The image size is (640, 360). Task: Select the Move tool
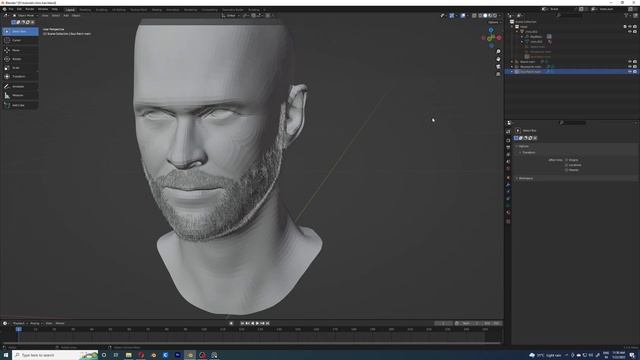point(20,50)
